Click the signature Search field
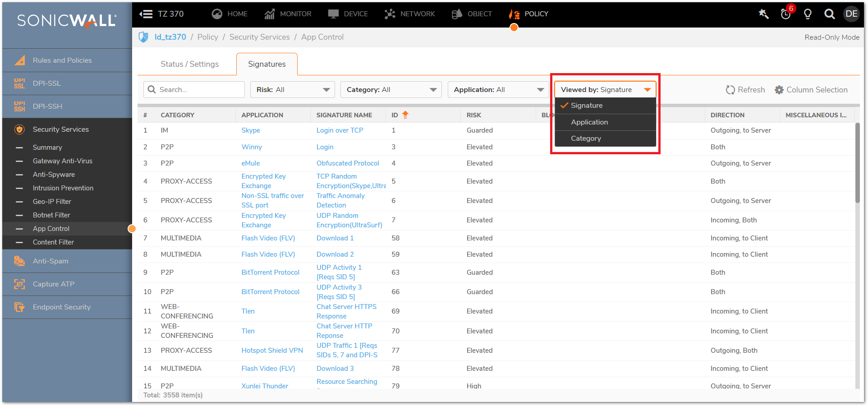This screenshot has height=406, width=868. (x=198, y=90)
